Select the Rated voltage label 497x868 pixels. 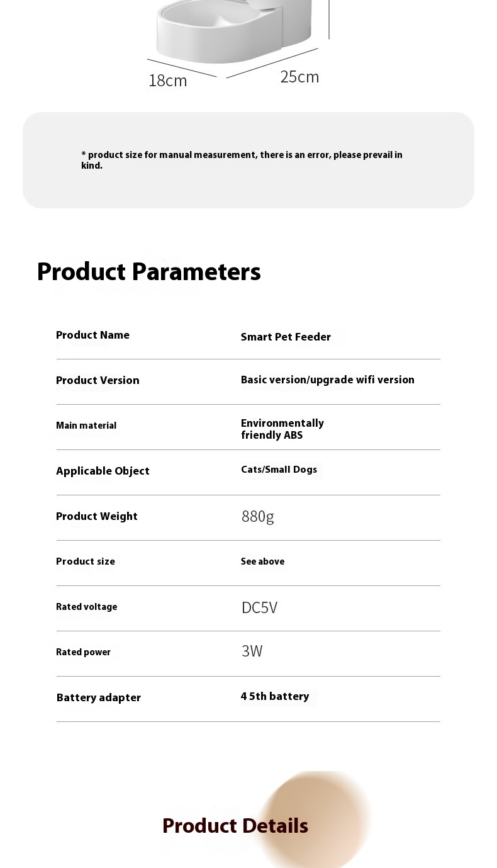click(86, 607)
